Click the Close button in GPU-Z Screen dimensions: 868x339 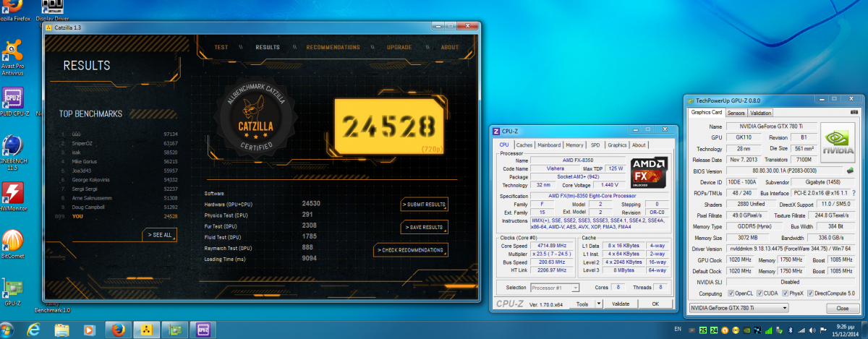pyautogui.click(x=843, y=308)
